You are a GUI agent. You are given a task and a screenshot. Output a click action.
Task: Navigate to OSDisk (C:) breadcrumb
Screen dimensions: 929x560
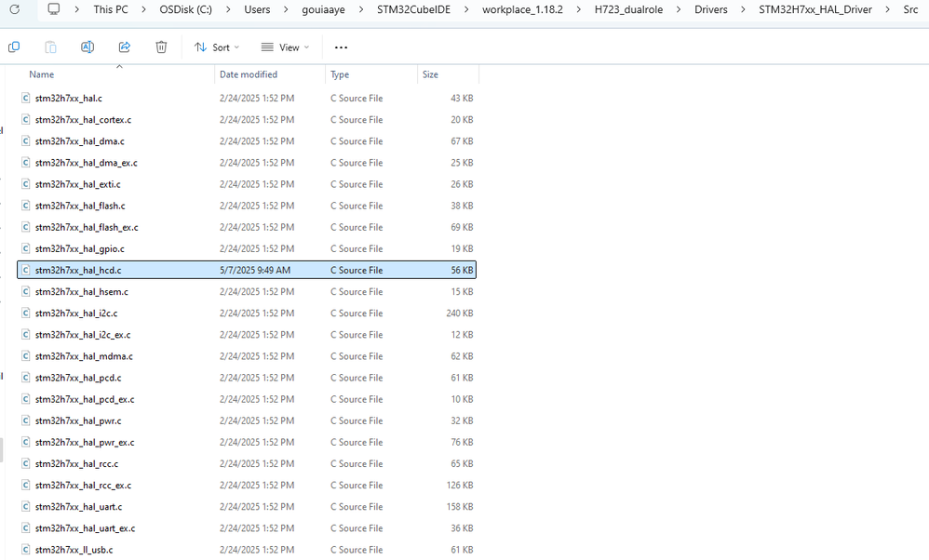click(x=186, y=9)
